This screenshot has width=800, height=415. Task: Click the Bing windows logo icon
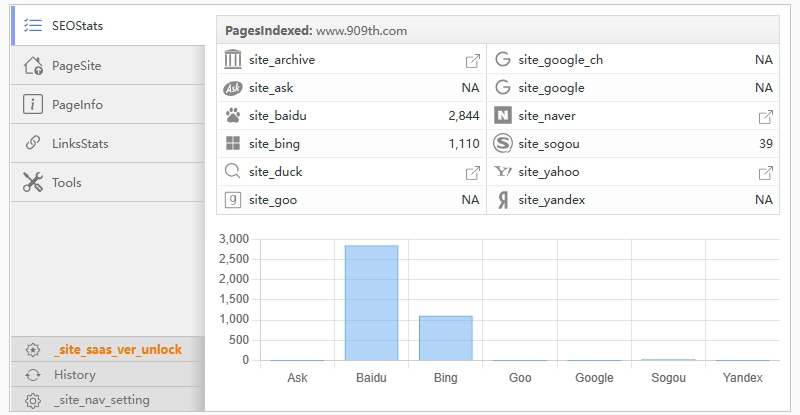233,144
